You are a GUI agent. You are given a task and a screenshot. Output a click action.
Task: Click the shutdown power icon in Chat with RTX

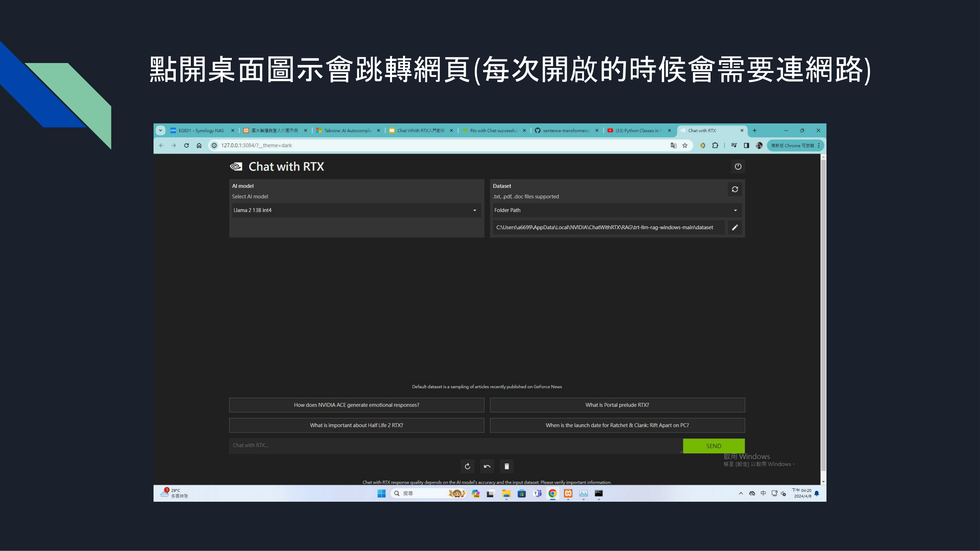[x=738, y=166]
